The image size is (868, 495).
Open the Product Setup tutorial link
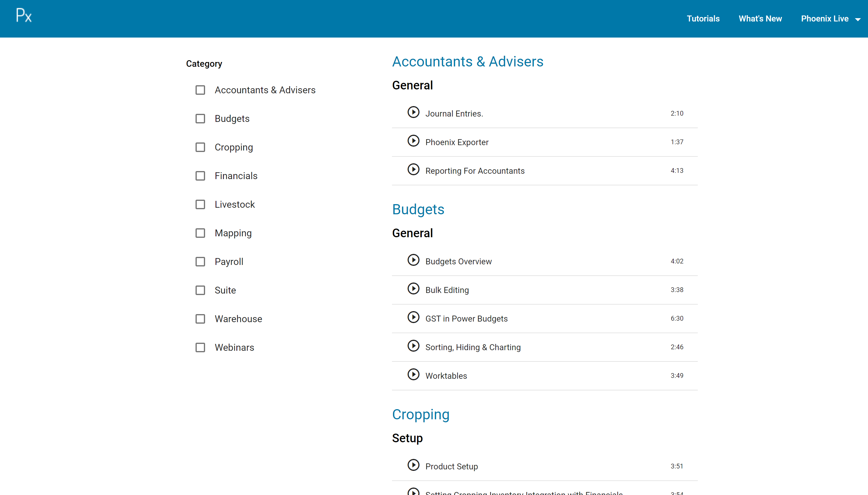click(x=452, y=466)
